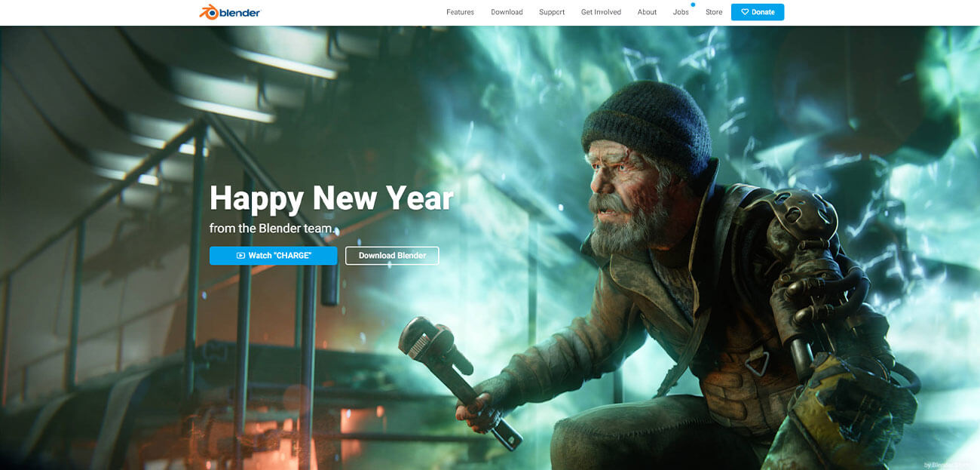Click the heart icon in Donate button
980x470 pixels.
(x=745, y=12)
